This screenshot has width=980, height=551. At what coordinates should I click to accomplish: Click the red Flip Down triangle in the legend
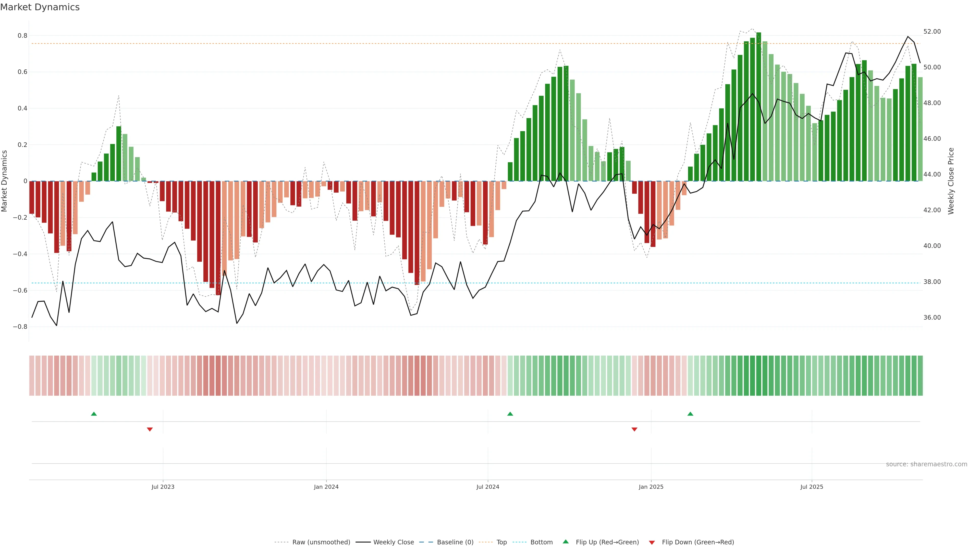pyautogui.click(x=652, y=542)
